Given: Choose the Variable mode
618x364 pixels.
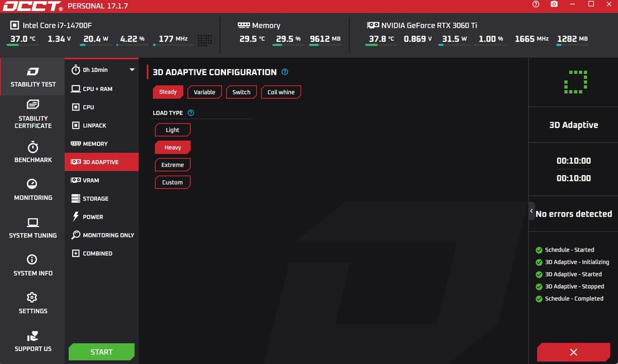Looking at the screenshot, I should 205,92.
